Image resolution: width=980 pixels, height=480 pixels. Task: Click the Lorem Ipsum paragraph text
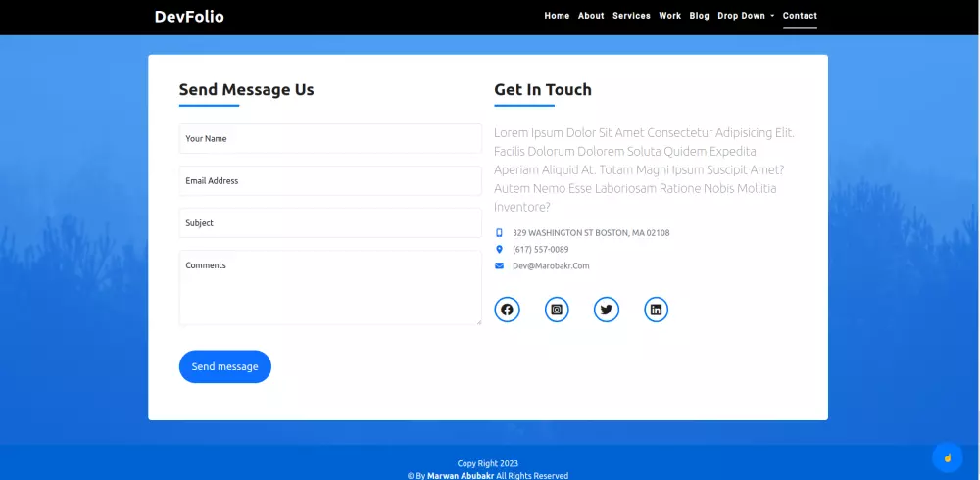point(645,170)
